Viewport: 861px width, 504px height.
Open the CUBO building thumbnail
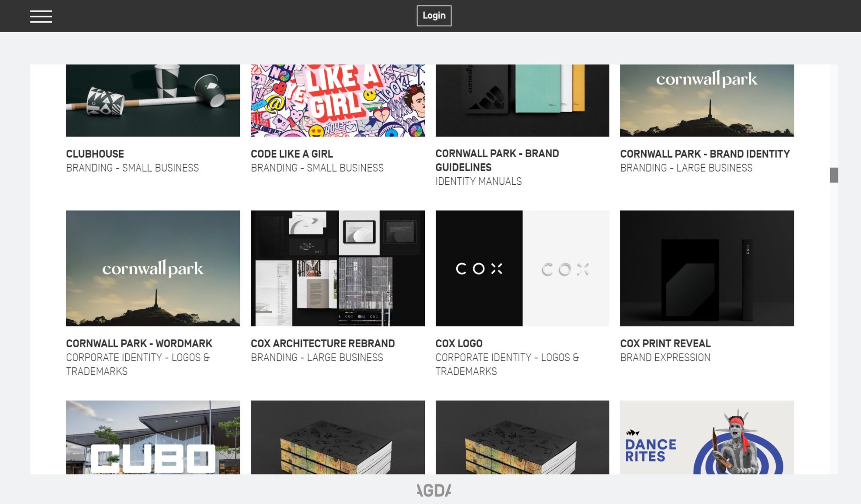click(x=153, y=437)
